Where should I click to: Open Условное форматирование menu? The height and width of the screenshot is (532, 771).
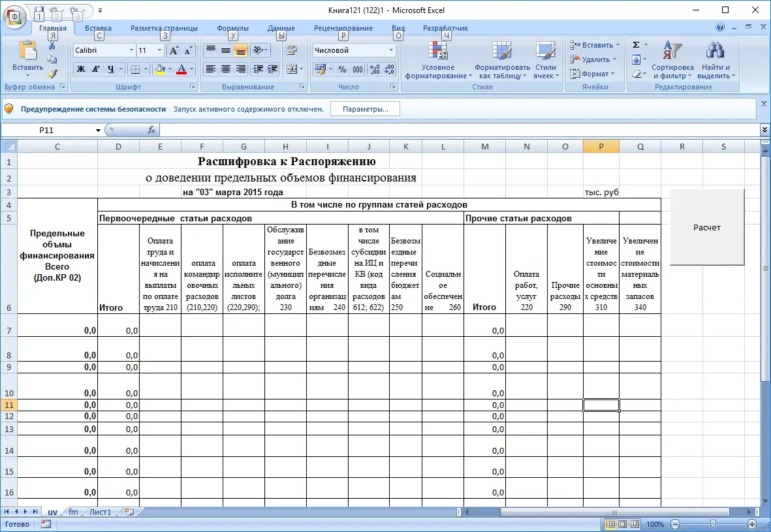click(438, 60)
